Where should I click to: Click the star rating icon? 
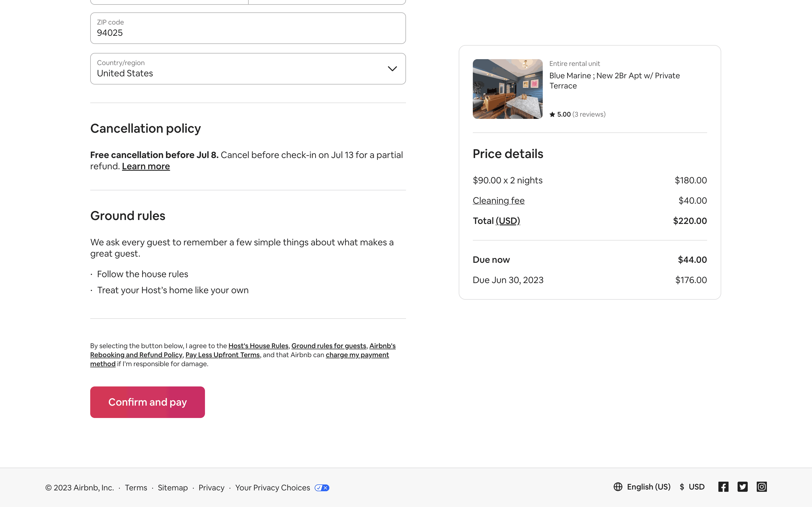point(552,115)
